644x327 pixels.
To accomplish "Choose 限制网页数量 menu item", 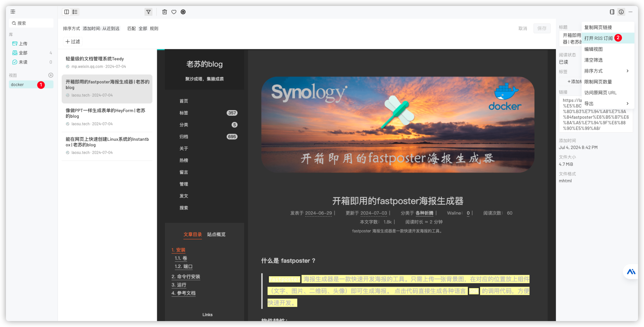I will [x=608, y=82].
